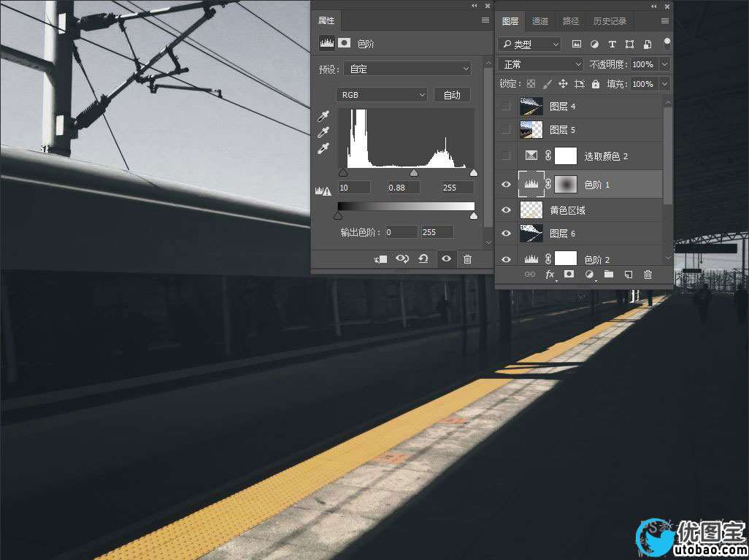Viewport: 749px width, 560px height.
Task: Reset levels adjustment to defaults
Action: coord(423,259)
